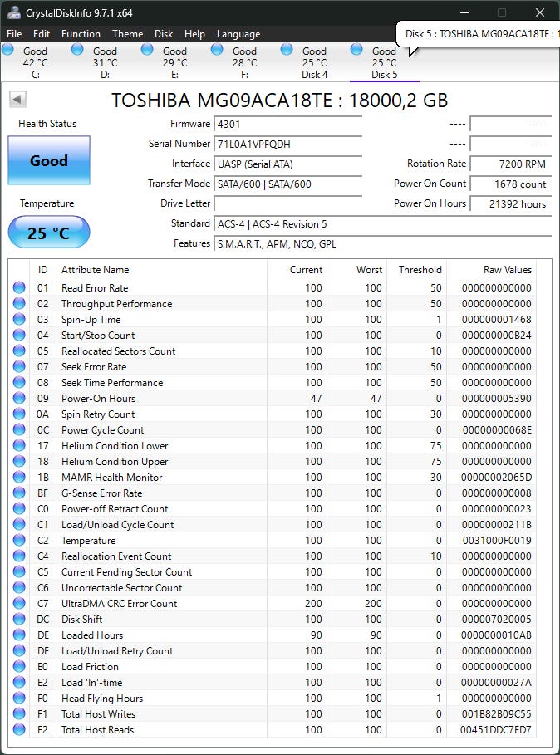This screenshot has width=560, height=755.
Task: Click the Features field
Action: tap(383, 243)
